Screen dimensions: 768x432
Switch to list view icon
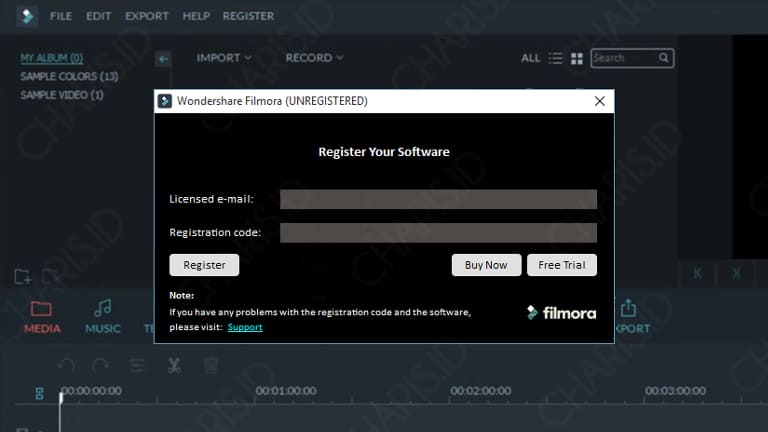pyautogui.click(x=555, y=58)
